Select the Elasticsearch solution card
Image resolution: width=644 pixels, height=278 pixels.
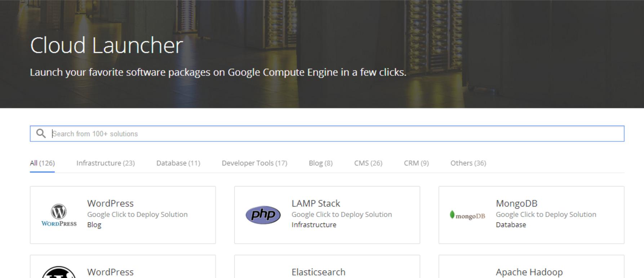pos(327,269)
